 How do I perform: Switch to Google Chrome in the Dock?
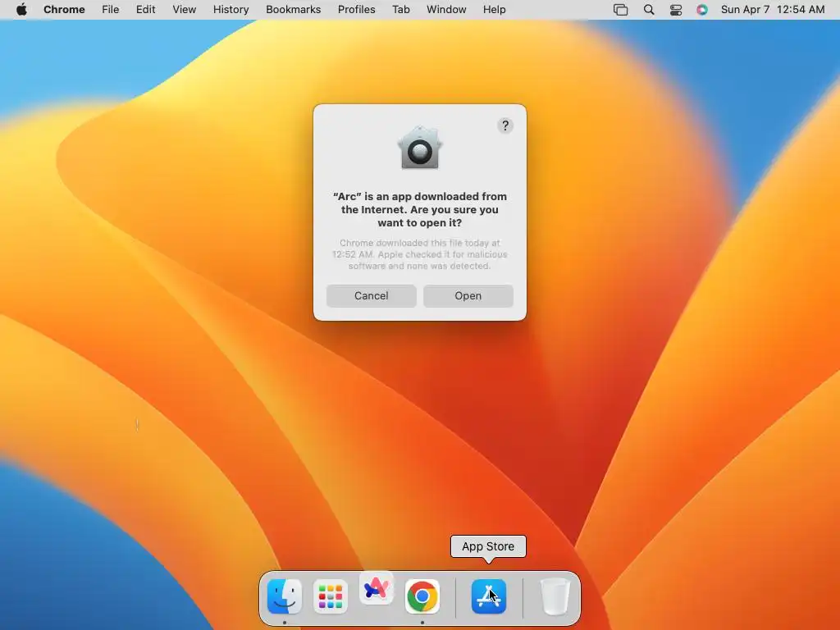pos(422,596)
